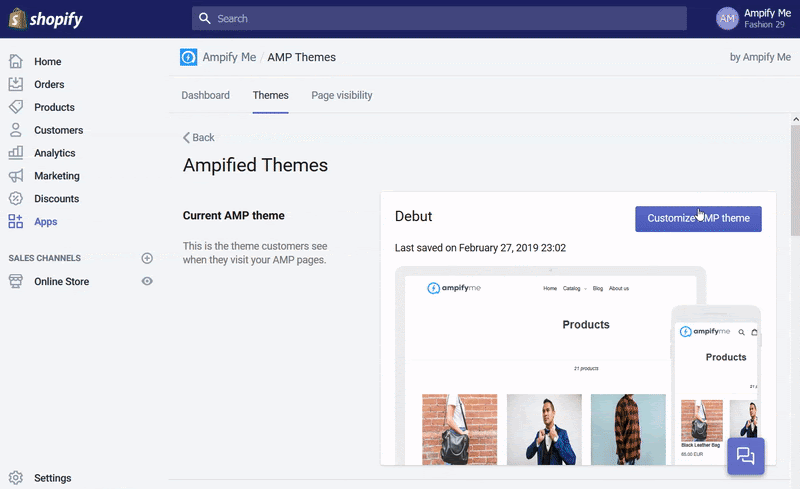
Task: Open the Ampify Me Fashion 29 account menu
Action: [x=754, y=19]
